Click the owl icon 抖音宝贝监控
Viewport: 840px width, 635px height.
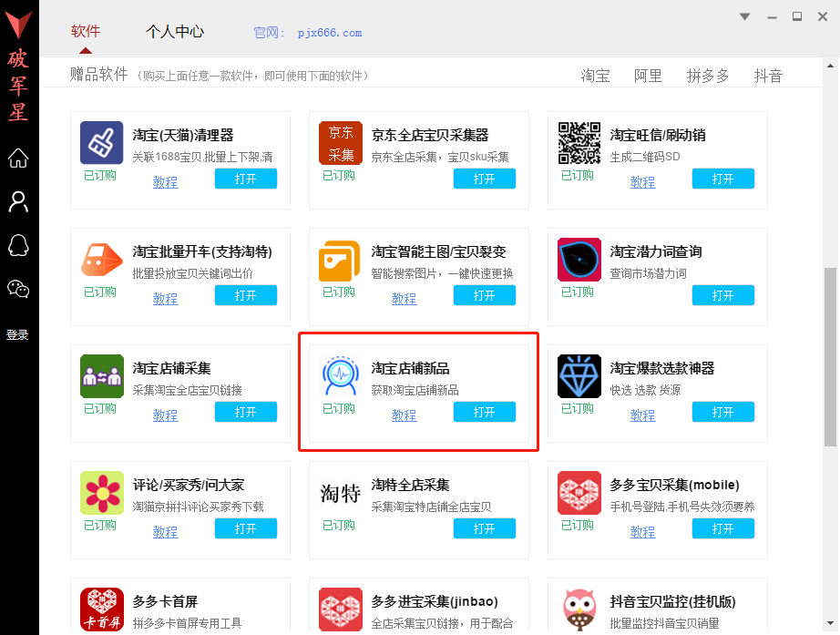[579, 609]
